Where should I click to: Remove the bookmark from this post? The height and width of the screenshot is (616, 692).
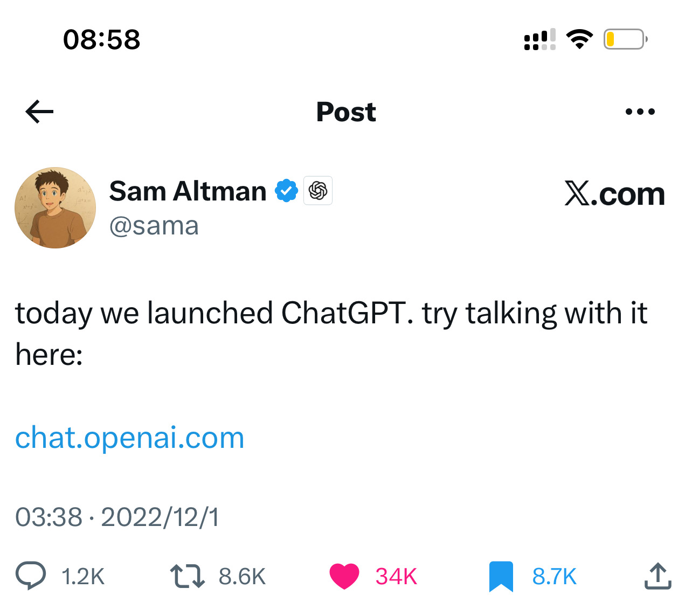(x=501, y=576)
